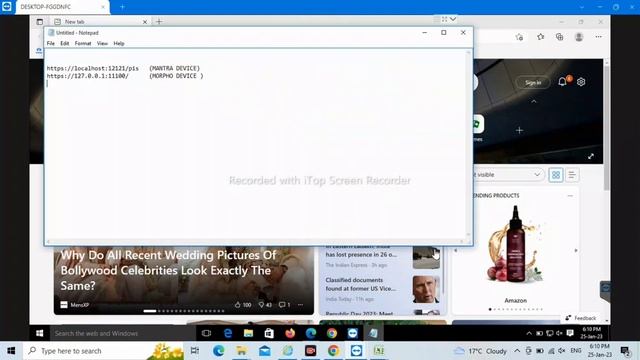Open Classified documents news story
The image size is (640, 360).
coord(361,284)
